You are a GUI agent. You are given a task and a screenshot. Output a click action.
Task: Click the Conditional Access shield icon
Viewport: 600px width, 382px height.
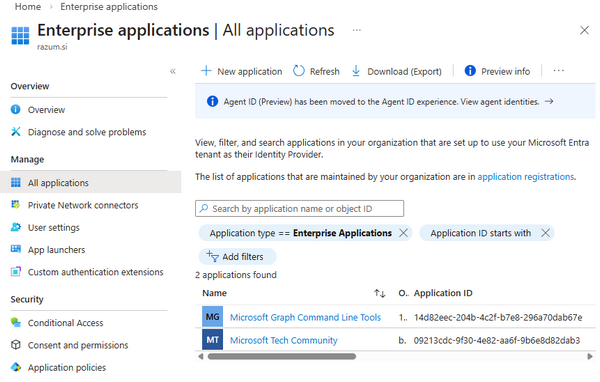pos(16,322)
